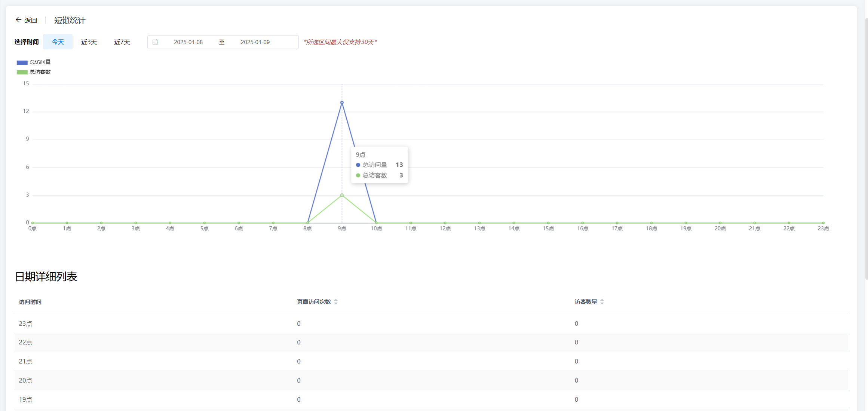868x411 pixels.
Task: Click the calendar icon in date picker
Action: [155, 42]
